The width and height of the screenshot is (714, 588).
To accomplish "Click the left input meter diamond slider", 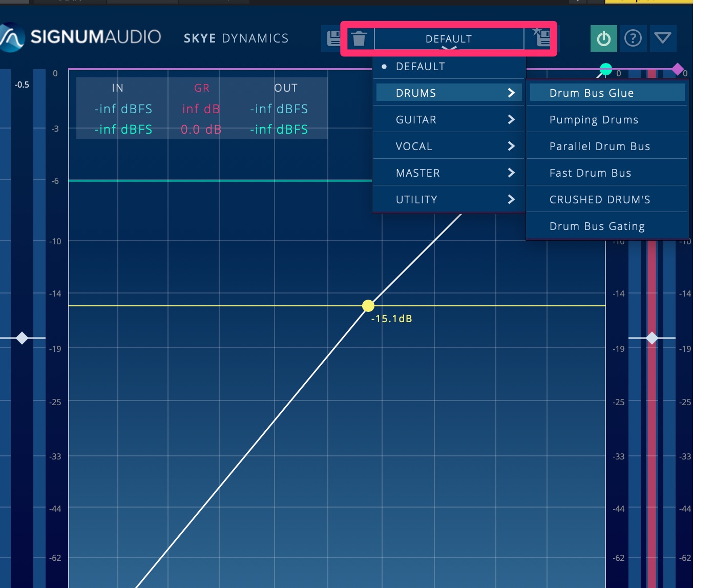I will 22,338.
